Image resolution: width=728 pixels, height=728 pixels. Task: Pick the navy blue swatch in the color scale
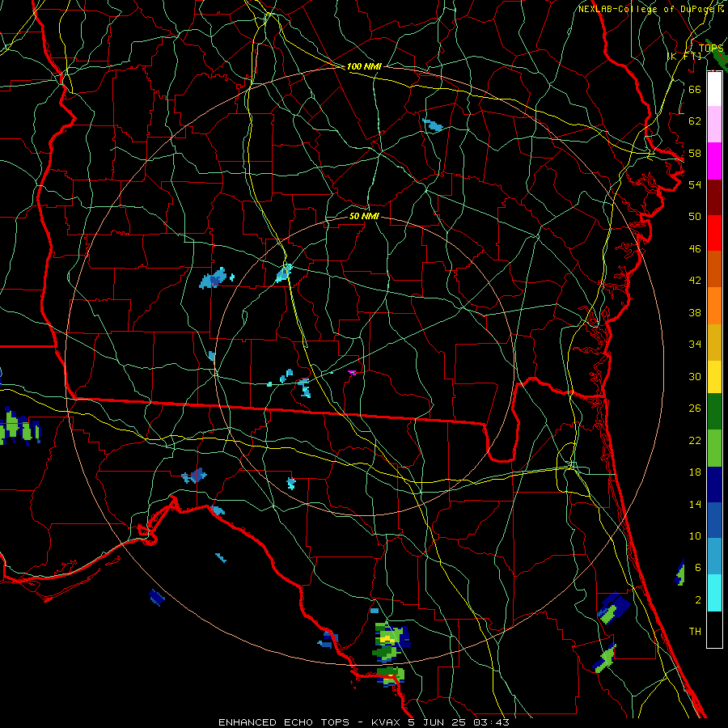[714, 485]
